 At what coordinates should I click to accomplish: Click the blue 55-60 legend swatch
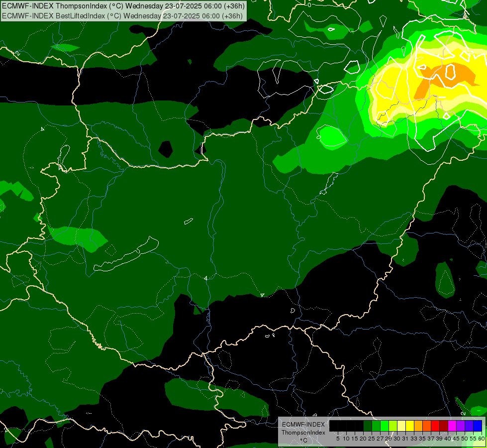[478, 426]
